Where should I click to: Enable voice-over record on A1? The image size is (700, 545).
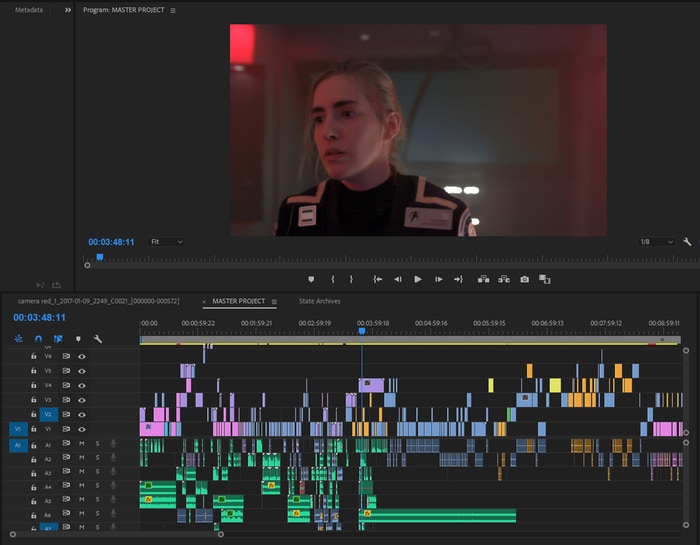click(113, 444)
